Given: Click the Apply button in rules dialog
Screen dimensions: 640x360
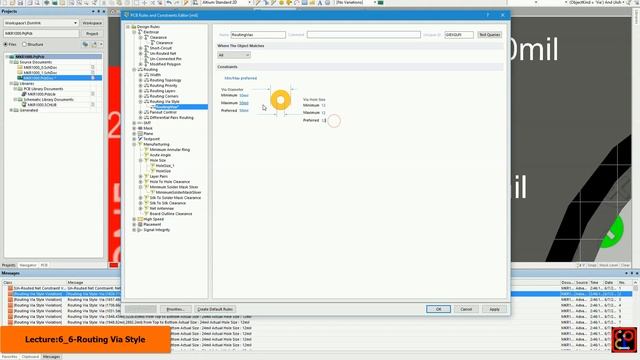Looking at the screenshot, I should tap(494, 309).
